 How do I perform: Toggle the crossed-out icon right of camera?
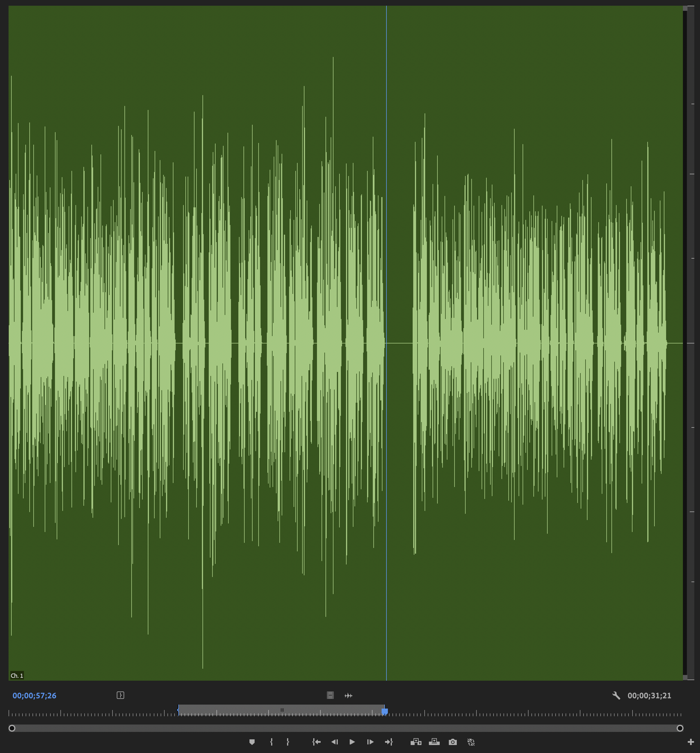pyautogui.click(x=471, y=742)
